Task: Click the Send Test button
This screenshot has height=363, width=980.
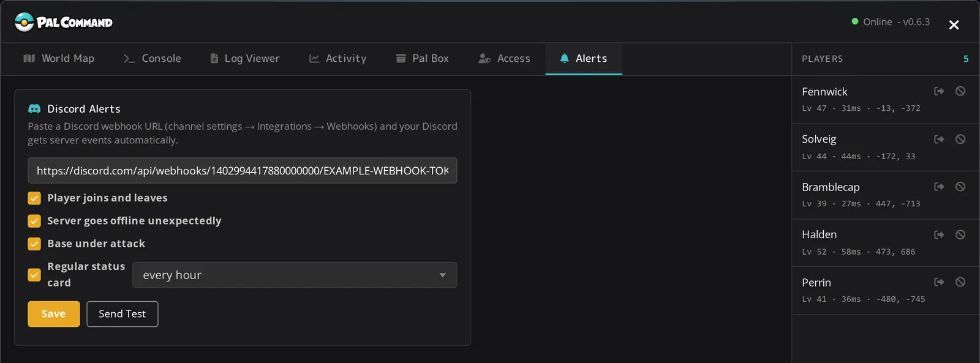Action: tap(123, 314)
